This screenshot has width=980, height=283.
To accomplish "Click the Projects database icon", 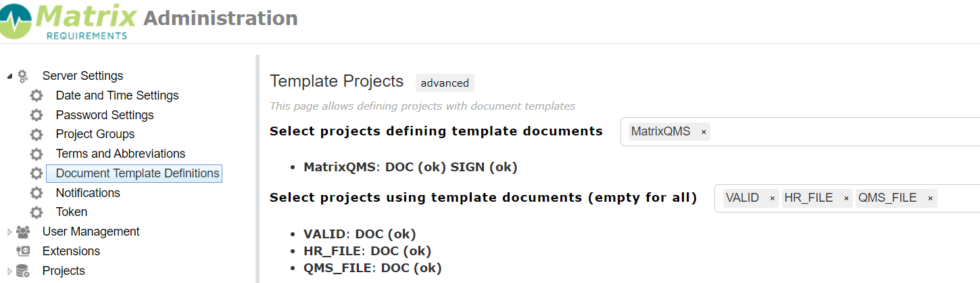I will pyautogui.click(x=23, y=271).
